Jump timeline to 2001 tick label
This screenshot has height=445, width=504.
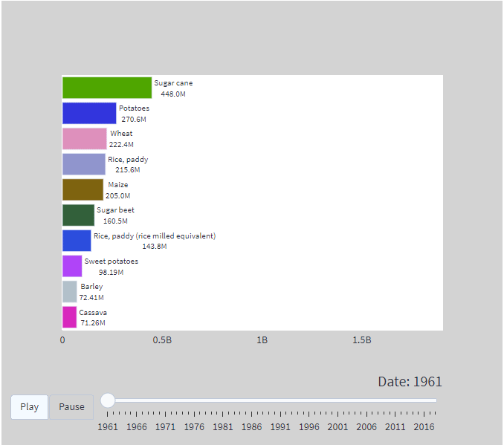click(337, 426)
